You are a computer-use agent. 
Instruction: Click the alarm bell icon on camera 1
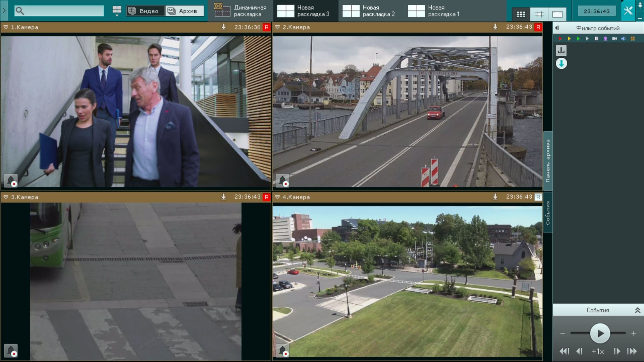11,181
